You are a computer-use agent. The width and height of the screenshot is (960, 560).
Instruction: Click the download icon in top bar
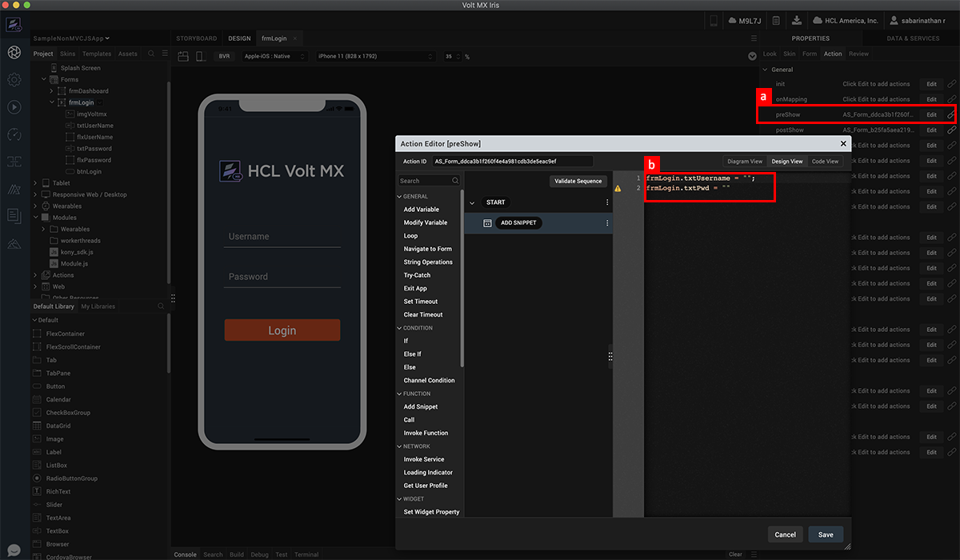797,20
